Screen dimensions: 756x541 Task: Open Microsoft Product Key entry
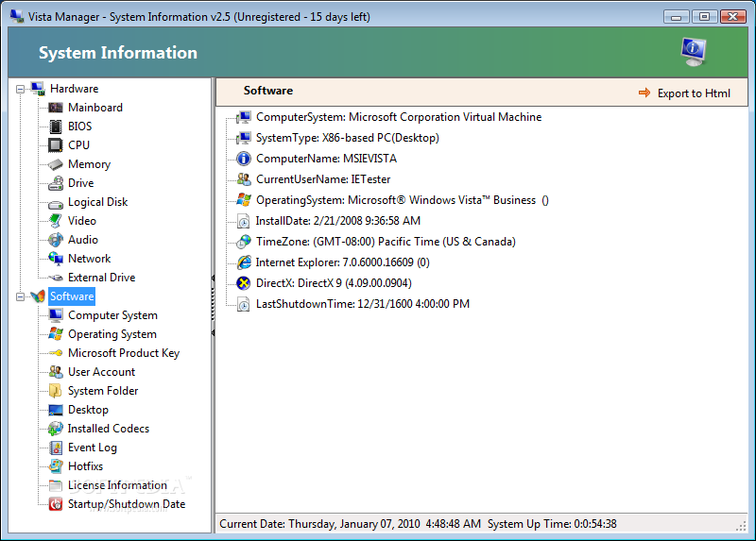(x=124, y=353)
